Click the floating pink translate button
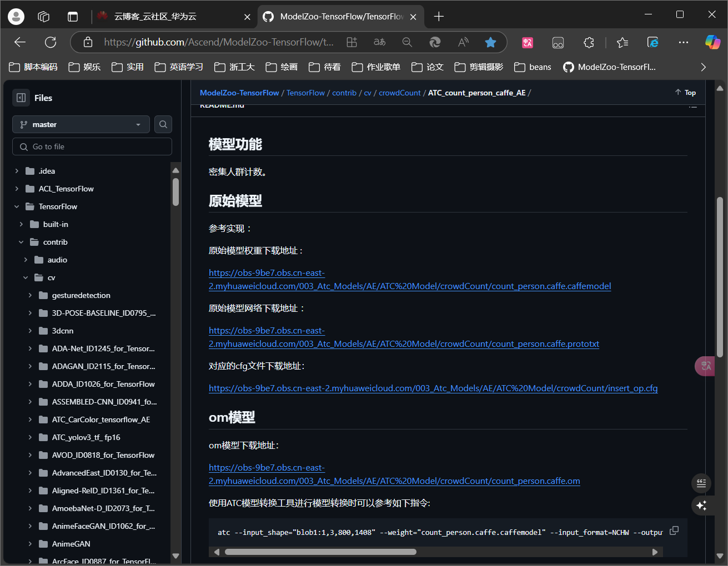 (705, 366)
